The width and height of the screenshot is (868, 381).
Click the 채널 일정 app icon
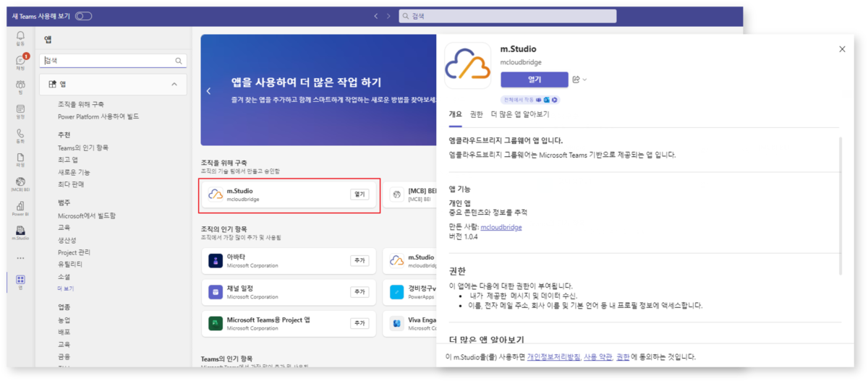coord(216,292)
